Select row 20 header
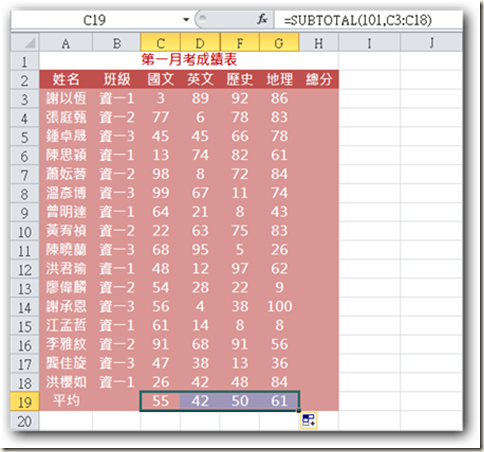The image size is (484, 452). (x=25, y=421)
